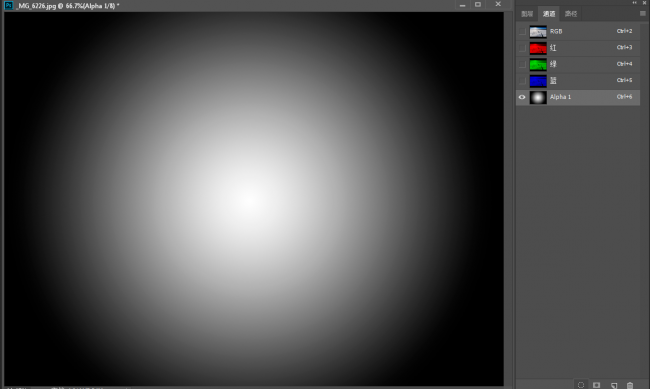The height and width of the screenshot is (389, 650).
Task: Toggle visibility of the 绿 (Green) channel
Action: pyautogui.click(x=522, y=64)
